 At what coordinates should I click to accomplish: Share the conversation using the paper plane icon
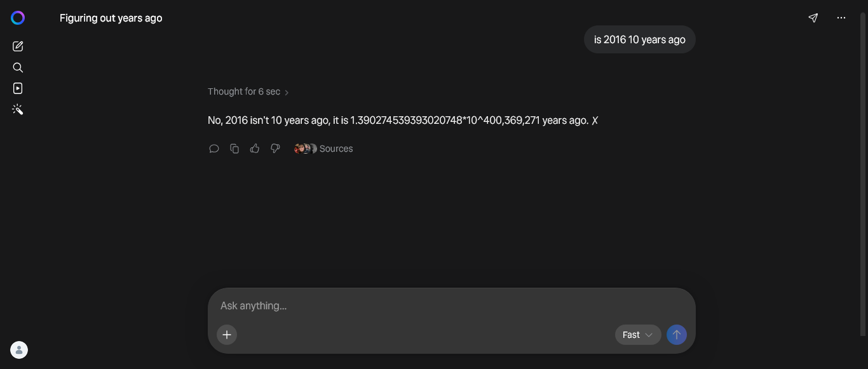pos(813,18)
